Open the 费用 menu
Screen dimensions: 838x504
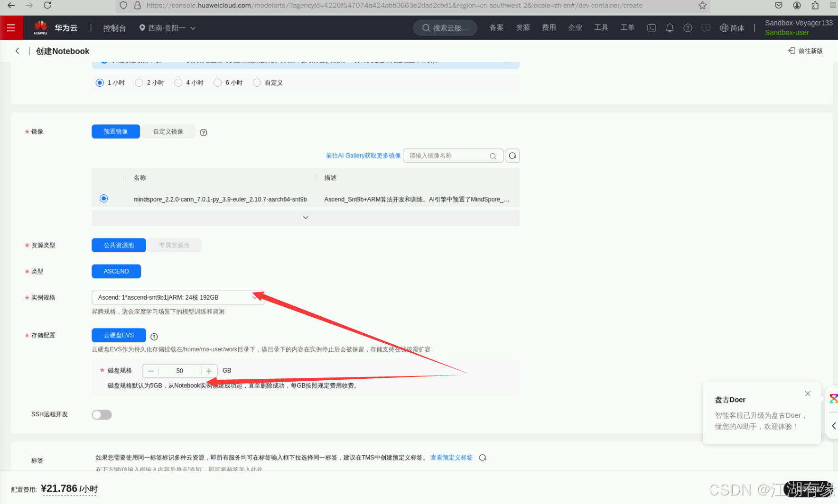tap(549, 28)
